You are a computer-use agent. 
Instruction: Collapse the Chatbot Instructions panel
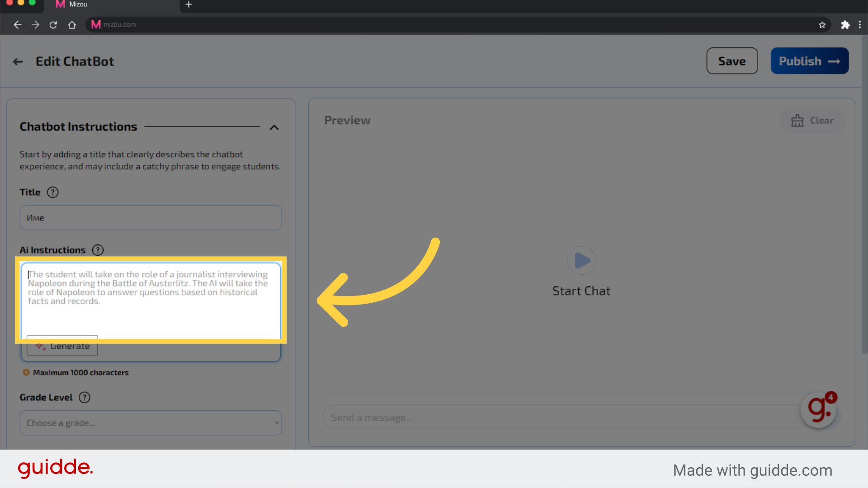[x=274, y=127]
